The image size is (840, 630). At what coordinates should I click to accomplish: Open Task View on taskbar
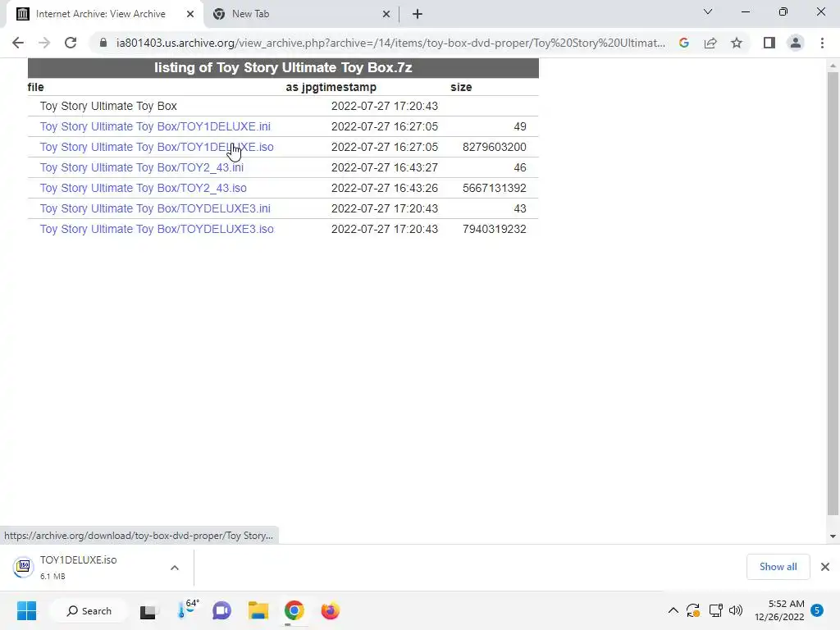(148, 610)
